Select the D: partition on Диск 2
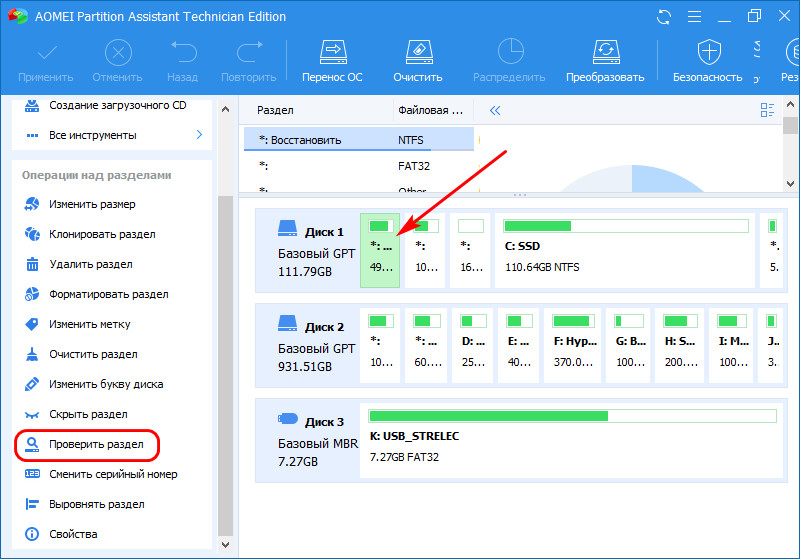 pos(472,345)
